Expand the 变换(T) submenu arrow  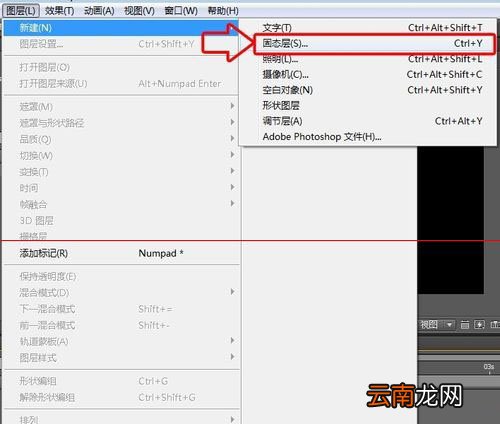pyautogui.click(x=232, y=171)
